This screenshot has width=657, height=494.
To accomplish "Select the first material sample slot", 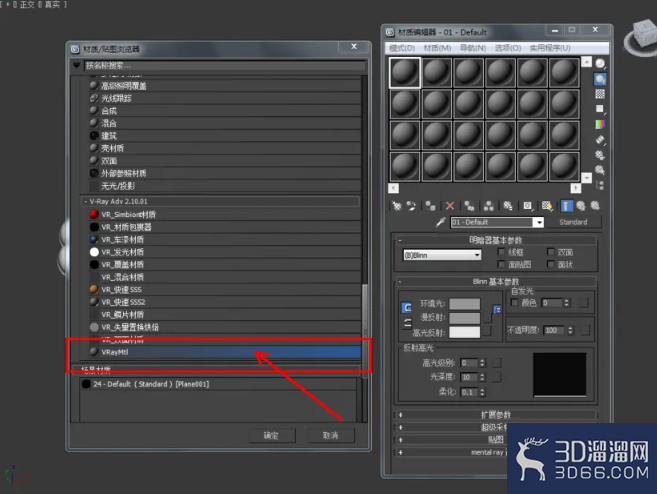I will click(405, 72).
